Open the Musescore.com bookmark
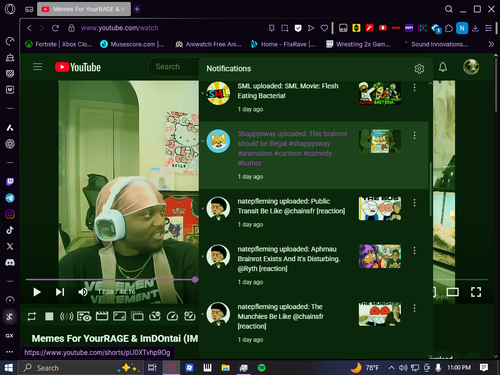This screenshot has height=375, width=500. pos(132,44)
